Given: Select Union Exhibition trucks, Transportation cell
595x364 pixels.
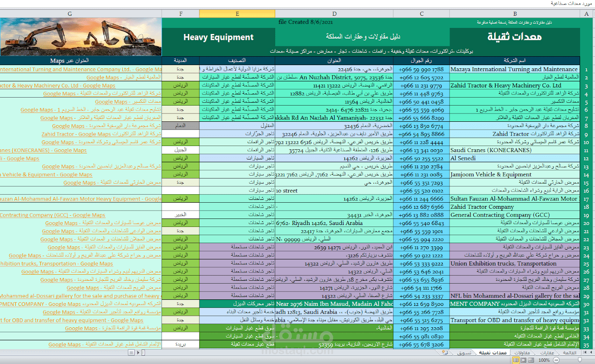Looking at the screenshot, I should pyautogui.click(x=515, y=264).
